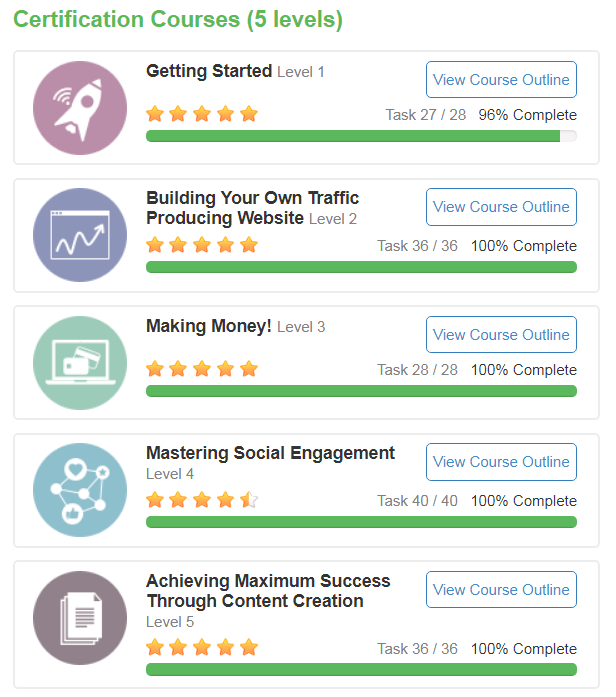Click the half-filled fifth star on Social Engagement

[x=249, y=500]
